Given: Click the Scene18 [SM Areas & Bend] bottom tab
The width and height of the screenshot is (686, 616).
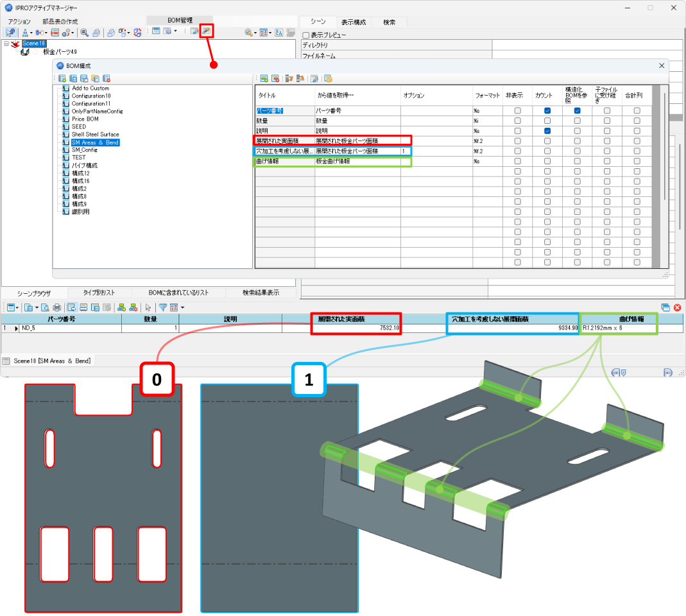Looking at the screenshot, I should (51, 361).
